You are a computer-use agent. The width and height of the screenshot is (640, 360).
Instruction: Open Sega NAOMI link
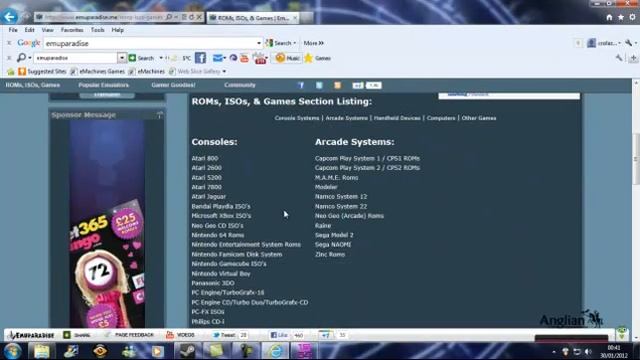(x=333, y=244)
